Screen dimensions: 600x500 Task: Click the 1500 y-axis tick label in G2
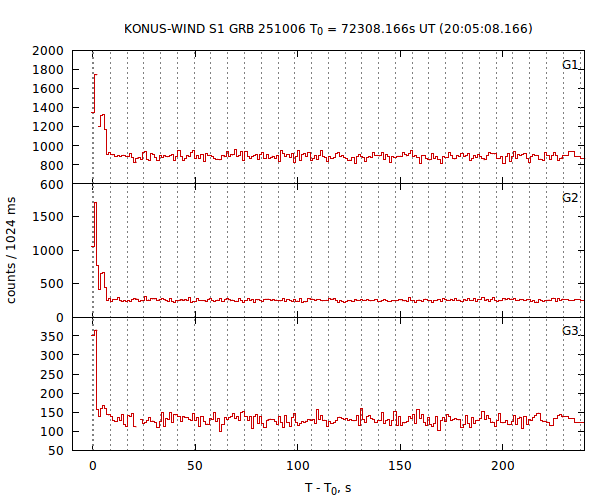click(50, 216)
